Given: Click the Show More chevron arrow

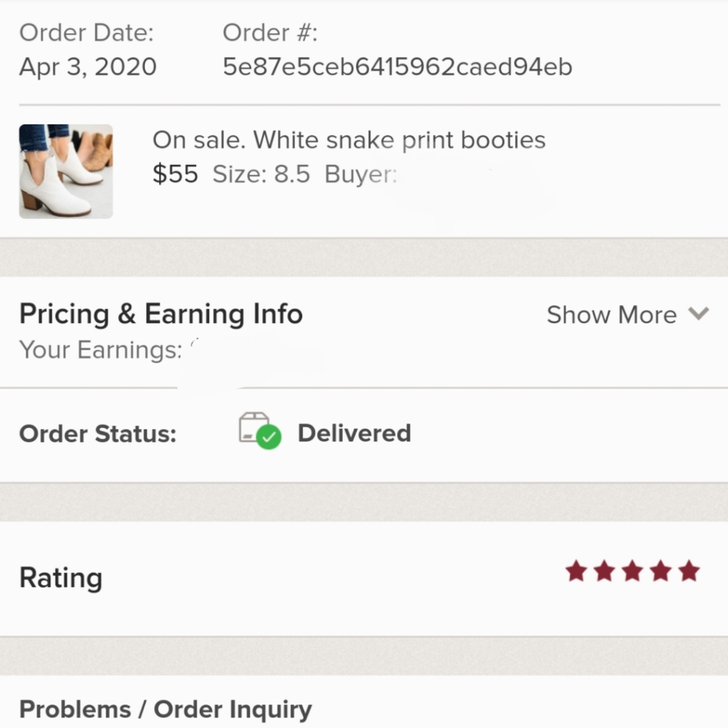Looking at the screenshot, I should pyautogui.click(x=699, y=314).
